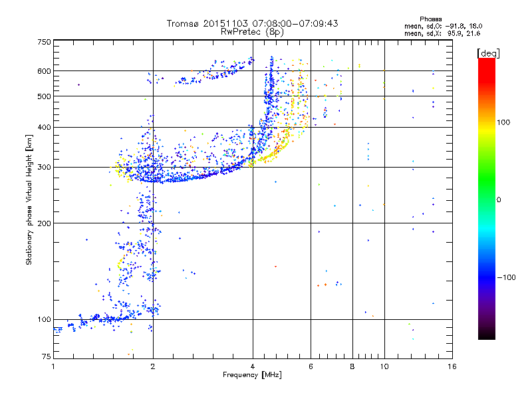
Task: Click the '1' MHz frequency tick label
Action: (53, 366)
